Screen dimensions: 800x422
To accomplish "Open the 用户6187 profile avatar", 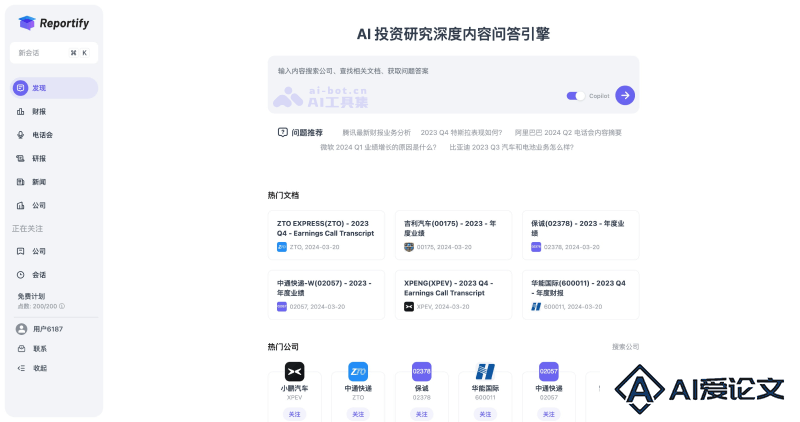I will [x=21, y=329].
